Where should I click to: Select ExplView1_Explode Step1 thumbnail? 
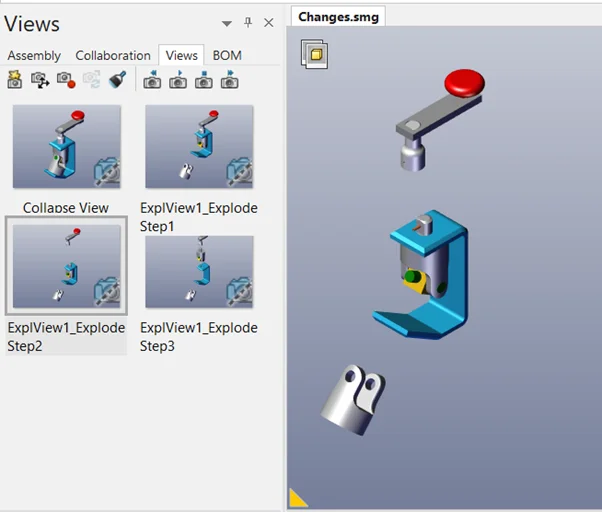click(199, 147)
